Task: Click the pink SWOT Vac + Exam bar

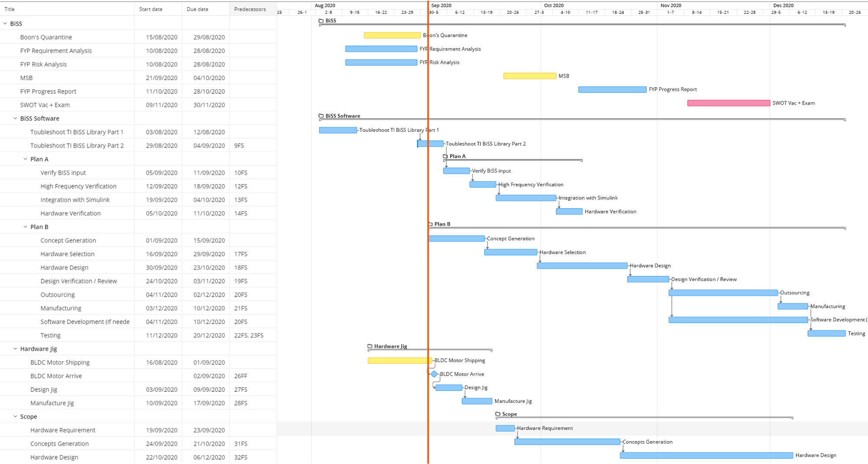Action: 728,103
